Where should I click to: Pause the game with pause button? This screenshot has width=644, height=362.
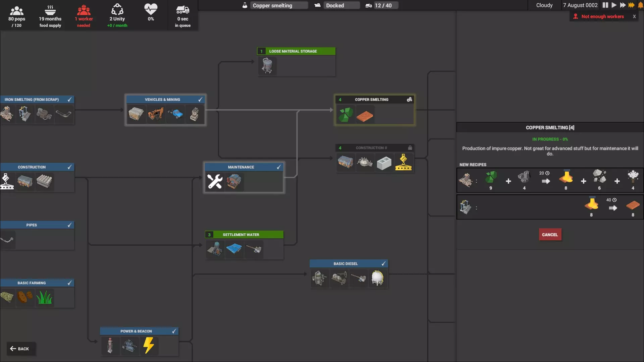(605, 5)
